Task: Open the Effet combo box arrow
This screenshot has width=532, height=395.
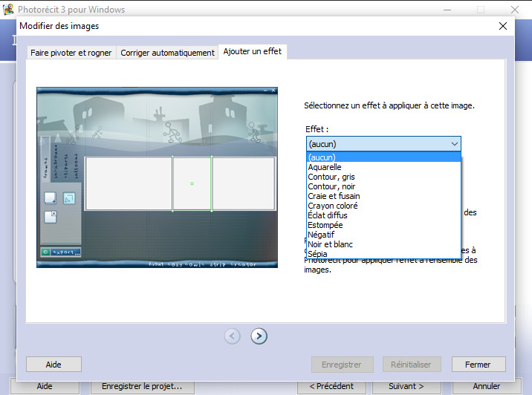Action: pos(454,144)
